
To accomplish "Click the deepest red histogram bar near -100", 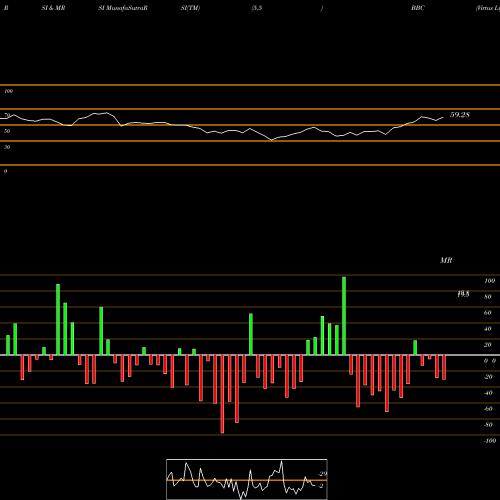I will click(222, 394).
